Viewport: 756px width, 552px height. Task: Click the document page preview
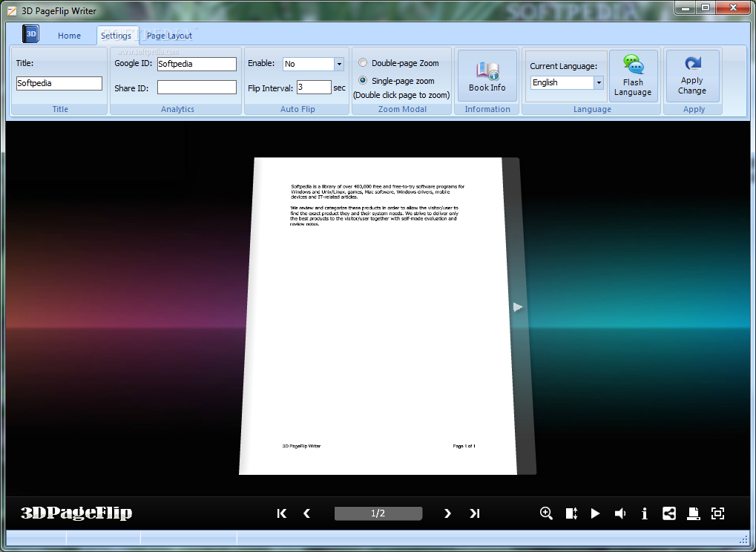pyautogui.click(x=378, y=316)
